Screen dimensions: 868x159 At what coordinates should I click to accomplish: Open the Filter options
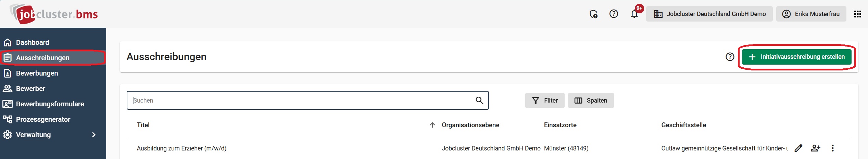pos(545,101)
